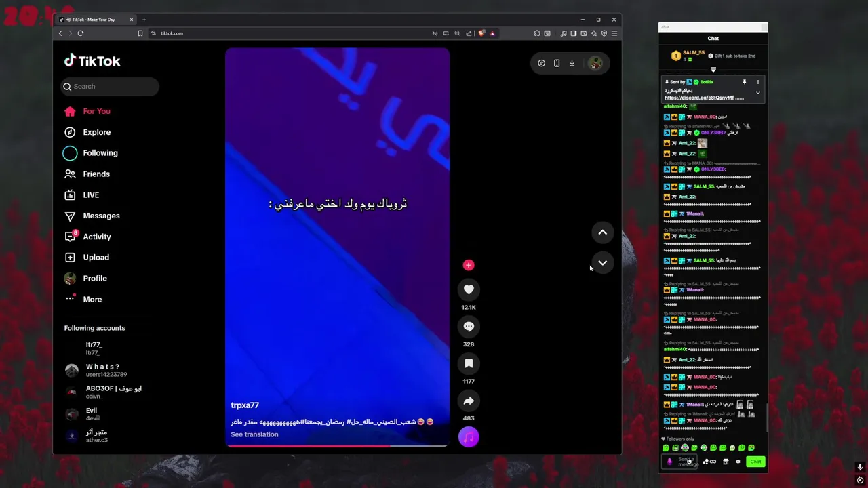Open the emote picker smiley in chat input
Image resolution: width=868 pixels, height=488 pixels.
(689, 462)
